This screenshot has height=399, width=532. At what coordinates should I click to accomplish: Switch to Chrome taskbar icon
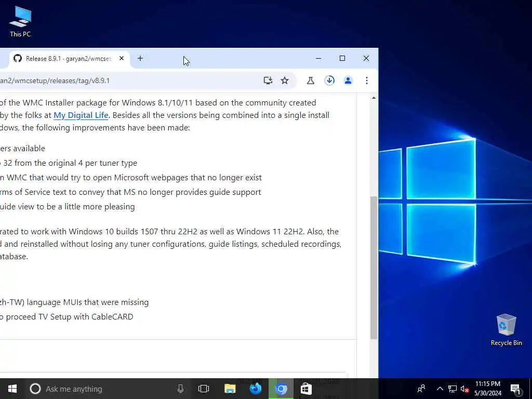click(281, 389)
